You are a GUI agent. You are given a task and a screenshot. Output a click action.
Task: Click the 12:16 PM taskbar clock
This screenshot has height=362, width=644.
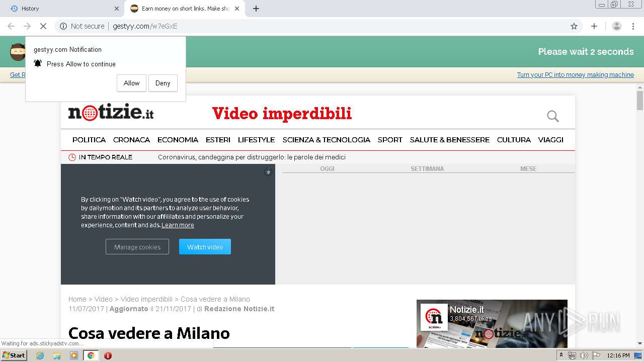coord(618,355)
